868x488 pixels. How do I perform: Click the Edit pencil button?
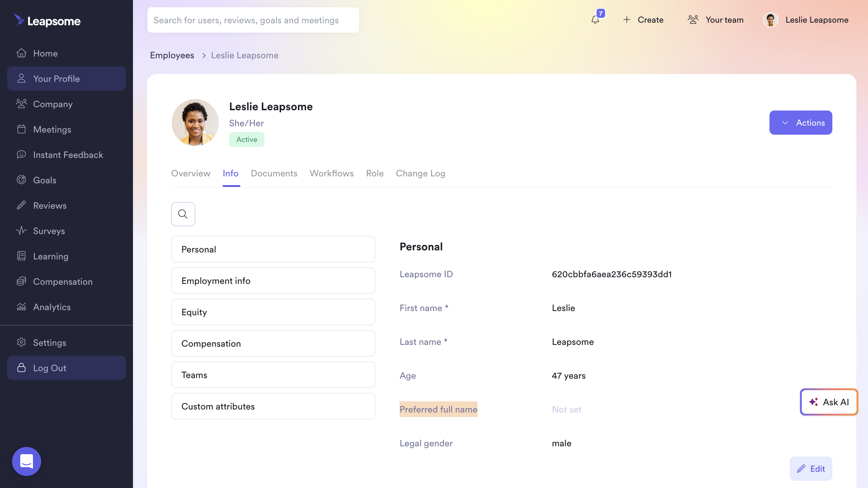pos(811,468)
